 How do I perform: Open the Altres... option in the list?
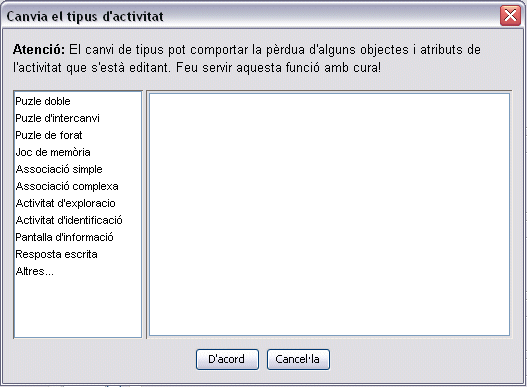tap(78, 271)
